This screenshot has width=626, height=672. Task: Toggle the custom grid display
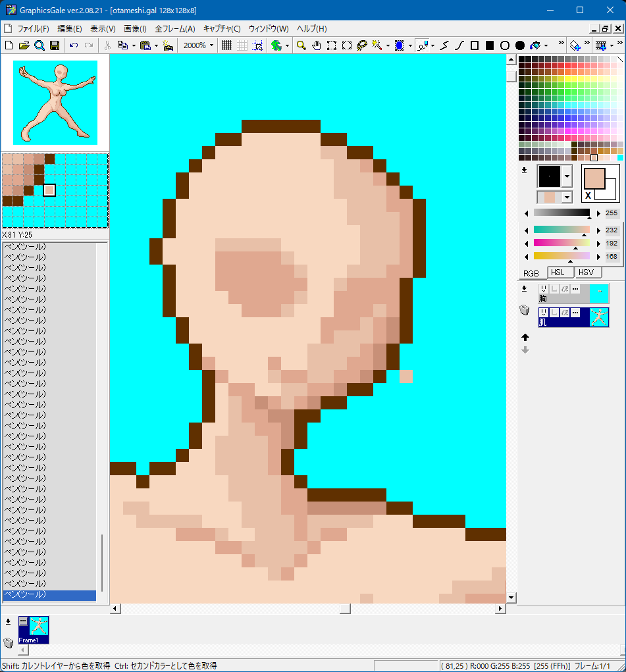click(242, 45)
